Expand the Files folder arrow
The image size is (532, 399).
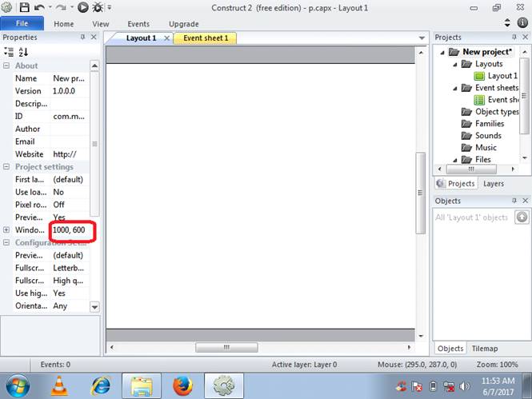pyautogui.click(x=455, y=160)
